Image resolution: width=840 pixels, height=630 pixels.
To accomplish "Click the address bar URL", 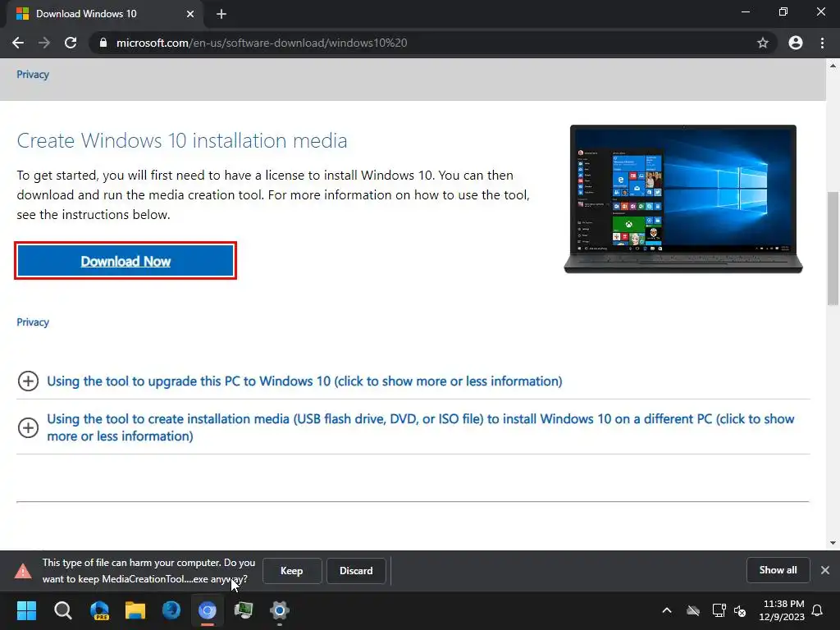I will tap(262, 43).
